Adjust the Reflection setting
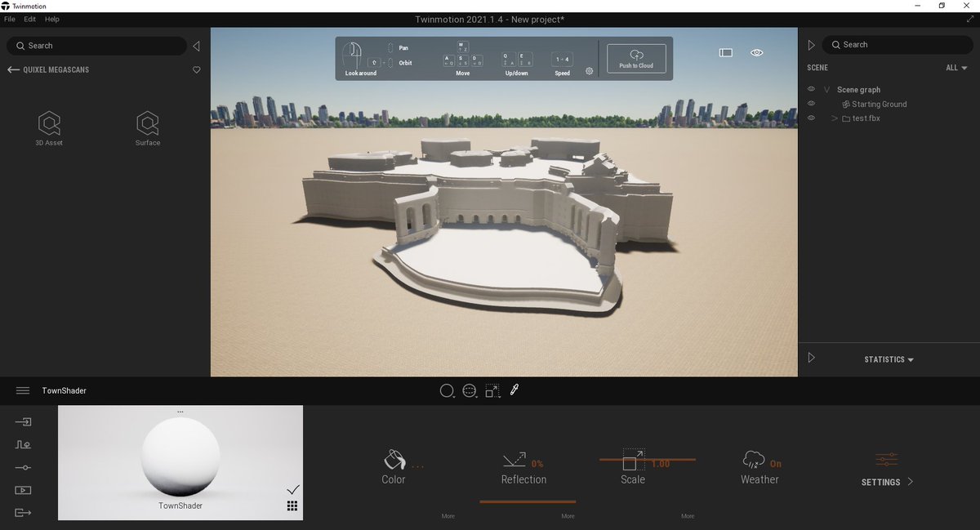980x530 pixels. [524, 467]
